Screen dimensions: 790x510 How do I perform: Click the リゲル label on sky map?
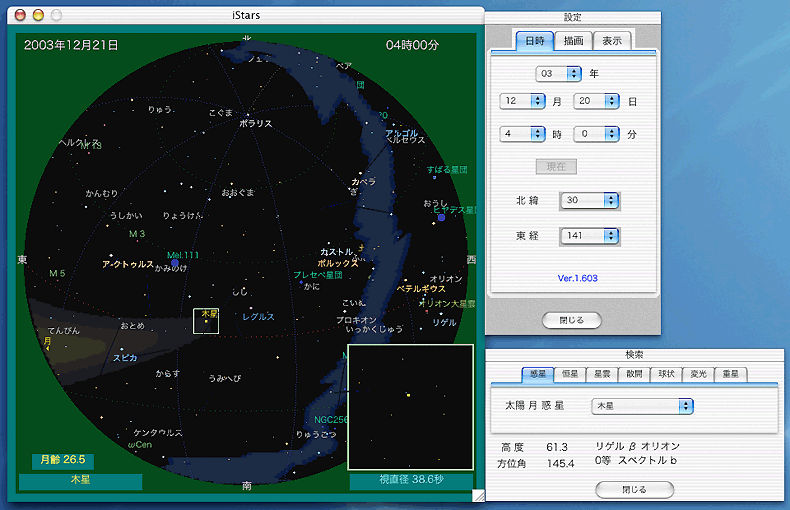click(x=444, y=323)
